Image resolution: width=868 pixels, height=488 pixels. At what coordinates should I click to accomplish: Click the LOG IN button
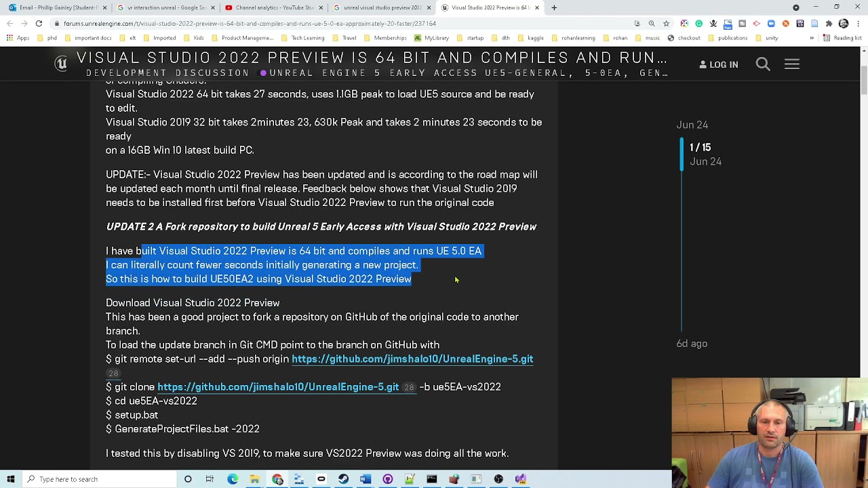click(719, 64)
